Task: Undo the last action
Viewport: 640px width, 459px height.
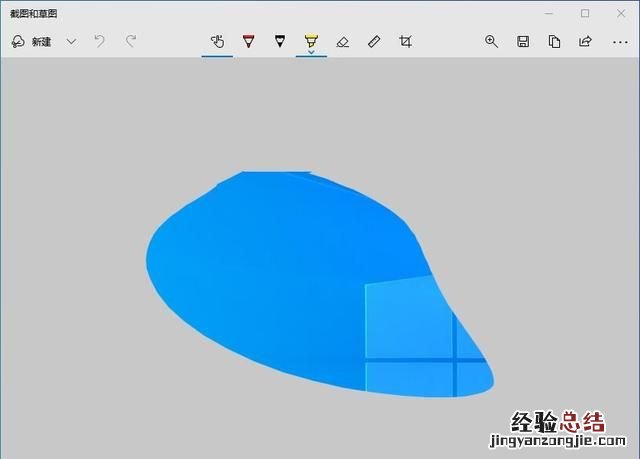Action: 100,41
